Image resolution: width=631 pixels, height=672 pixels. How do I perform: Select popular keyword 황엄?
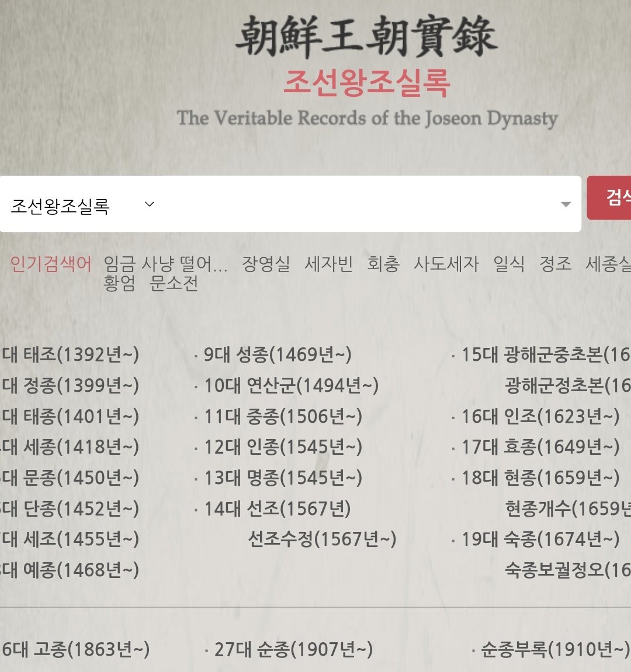pos(119,283)
